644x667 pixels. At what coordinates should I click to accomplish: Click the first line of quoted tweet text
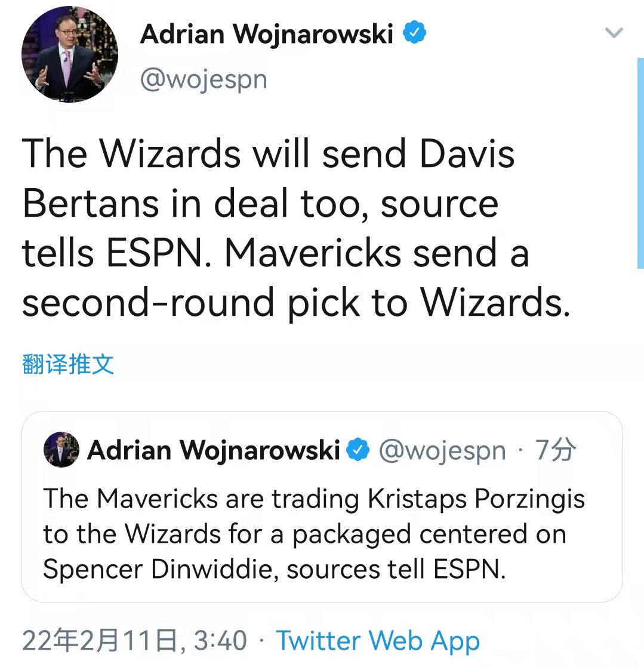pyautogui.click(x=314, y=499)
